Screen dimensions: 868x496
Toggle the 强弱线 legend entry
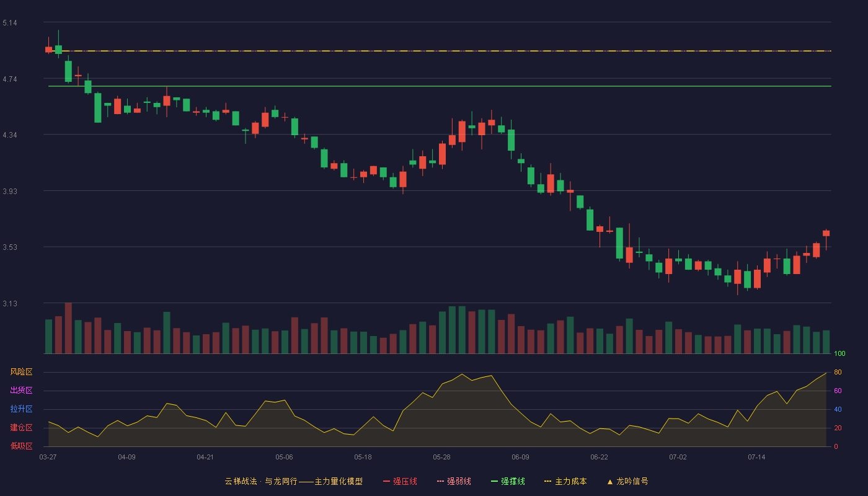click(454, 481)
